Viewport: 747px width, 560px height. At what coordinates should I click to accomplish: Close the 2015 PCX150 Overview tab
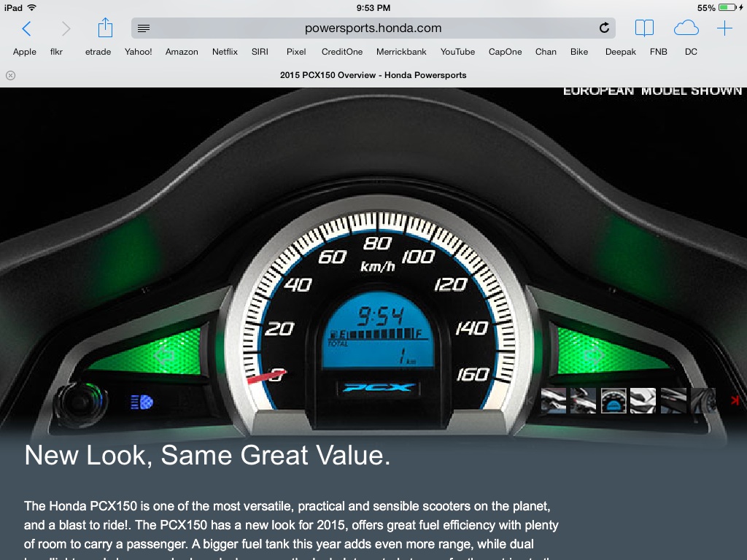(10, 75)
